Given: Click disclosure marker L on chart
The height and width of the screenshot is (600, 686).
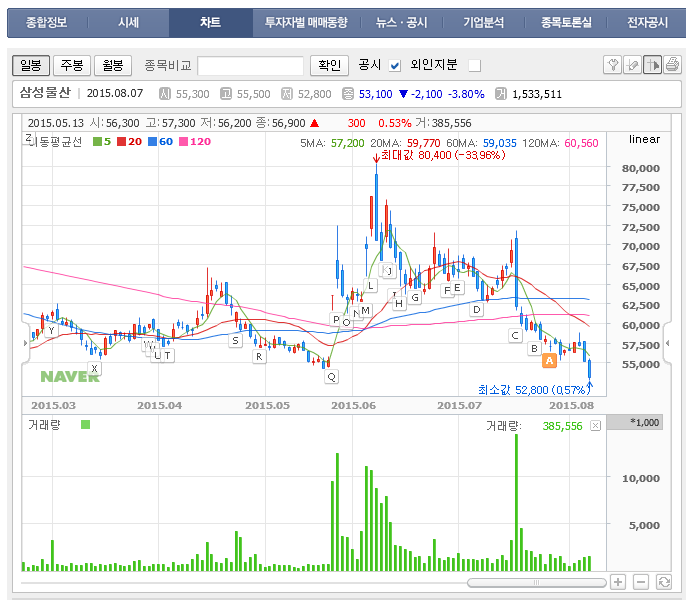Looking at the screenshot, I should coord(371,286).
